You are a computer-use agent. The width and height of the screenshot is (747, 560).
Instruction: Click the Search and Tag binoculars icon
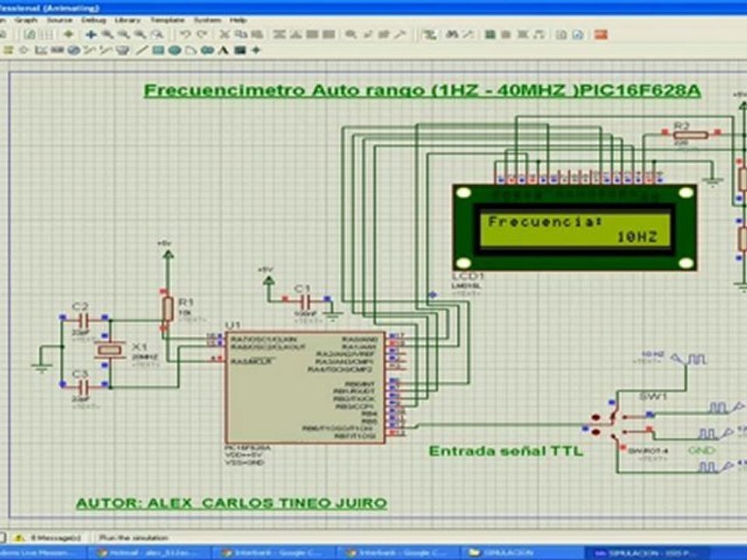(452, 35)
